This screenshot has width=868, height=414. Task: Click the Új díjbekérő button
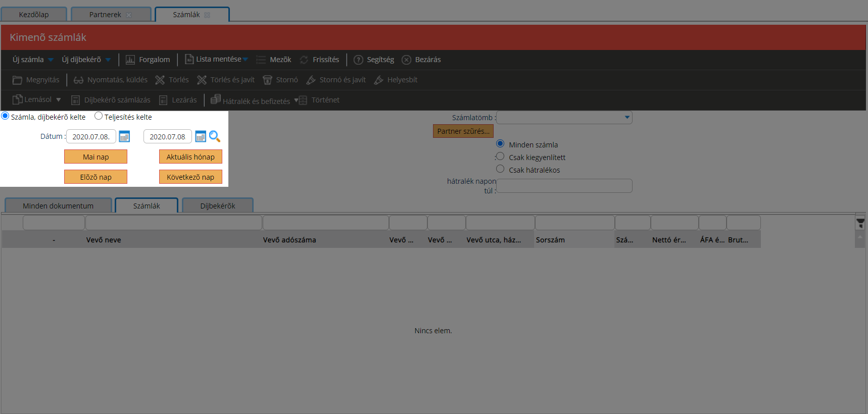click(81, 60)
